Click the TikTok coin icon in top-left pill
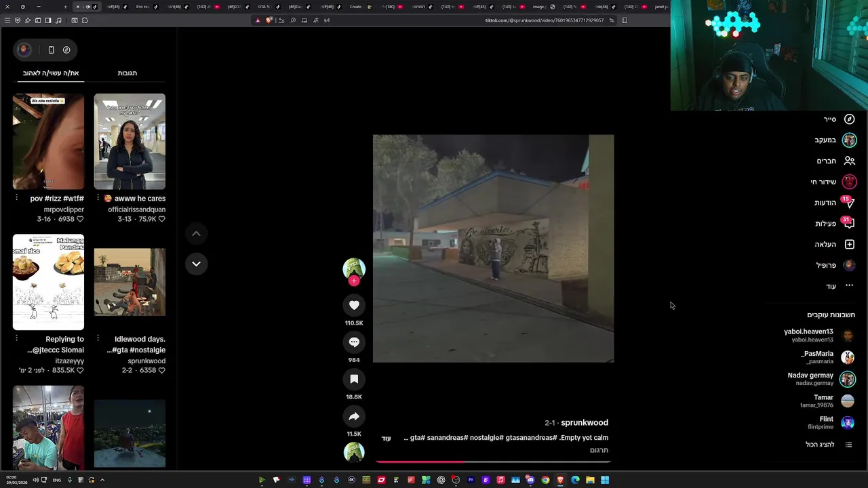 click(66, 49)
